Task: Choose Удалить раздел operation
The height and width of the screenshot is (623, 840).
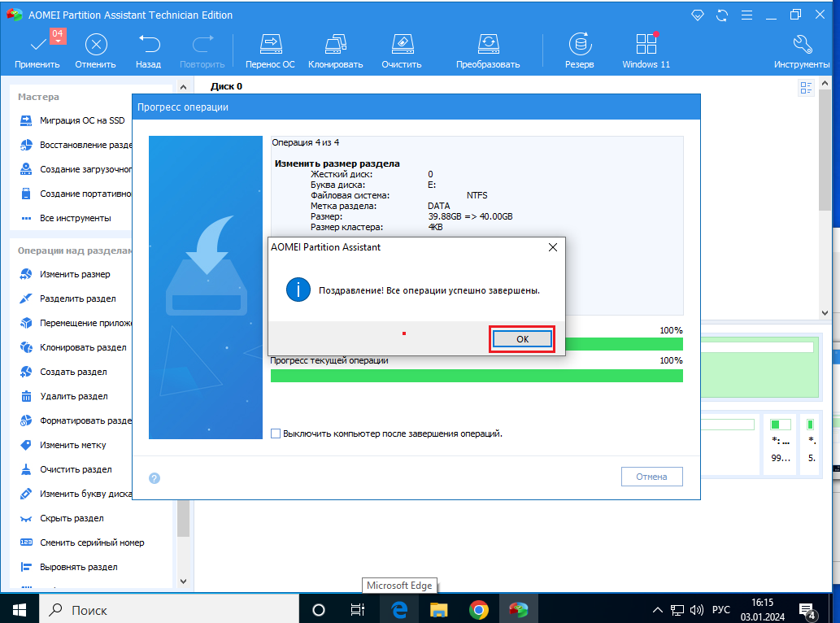Action: coord(63,396)
